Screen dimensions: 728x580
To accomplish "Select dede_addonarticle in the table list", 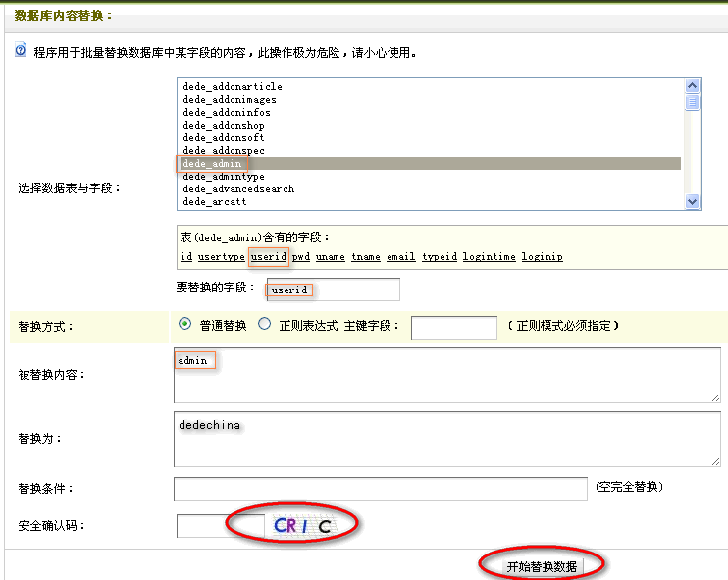I will click(233, 87).
